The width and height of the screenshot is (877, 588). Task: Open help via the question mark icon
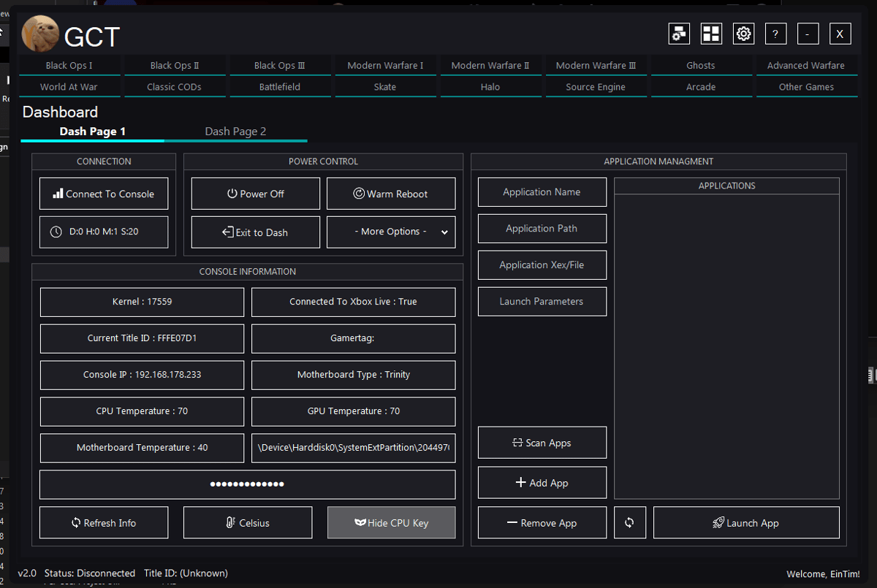tap(775, 33)
